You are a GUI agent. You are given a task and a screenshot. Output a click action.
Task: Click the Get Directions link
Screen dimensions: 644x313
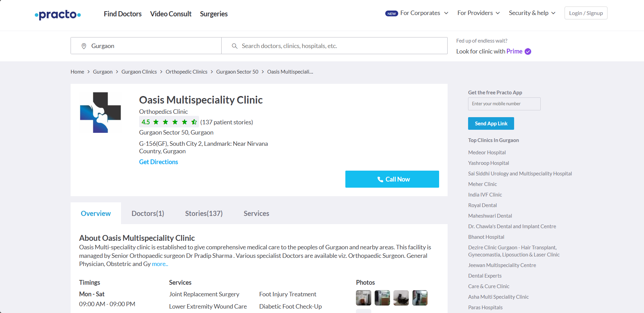(x=159, y=162)
